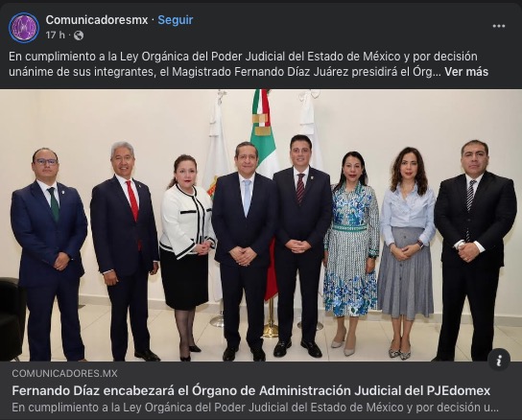Open the 17 h timestamp link
The height and width of the screenshot is (420, 522).
click(x=56, y=35)
